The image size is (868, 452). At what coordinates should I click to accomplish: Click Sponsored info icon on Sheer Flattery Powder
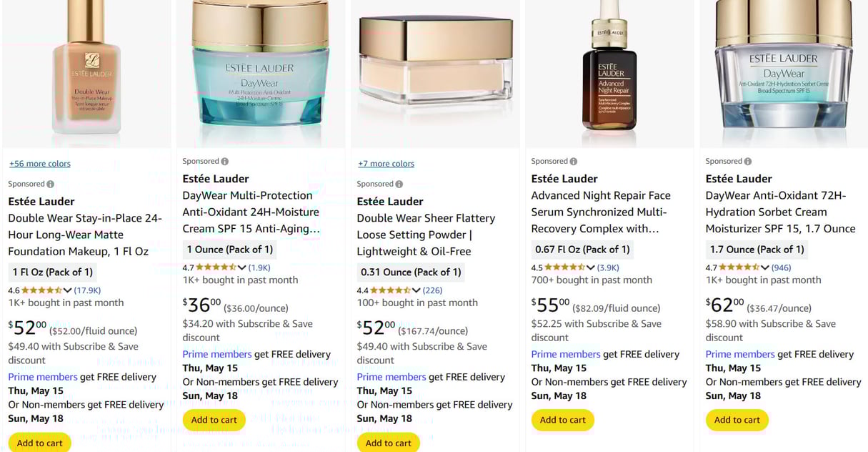tap(399, 185)
